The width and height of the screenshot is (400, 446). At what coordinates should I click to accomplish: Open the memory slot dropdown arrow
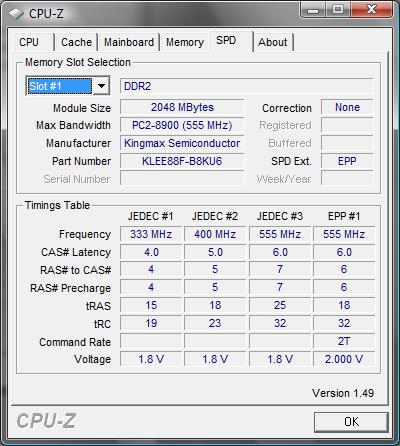[101, 86]
